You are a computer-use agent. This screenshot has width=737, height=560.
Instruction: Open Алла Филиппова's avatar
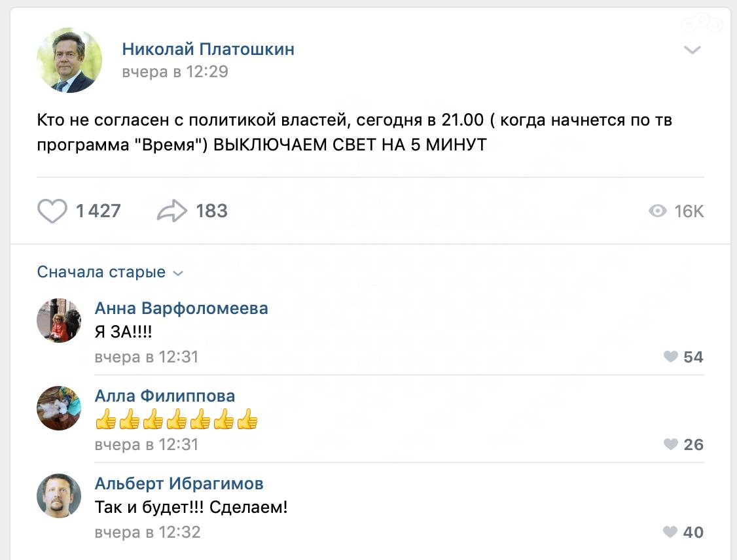[x=59, y=408]
